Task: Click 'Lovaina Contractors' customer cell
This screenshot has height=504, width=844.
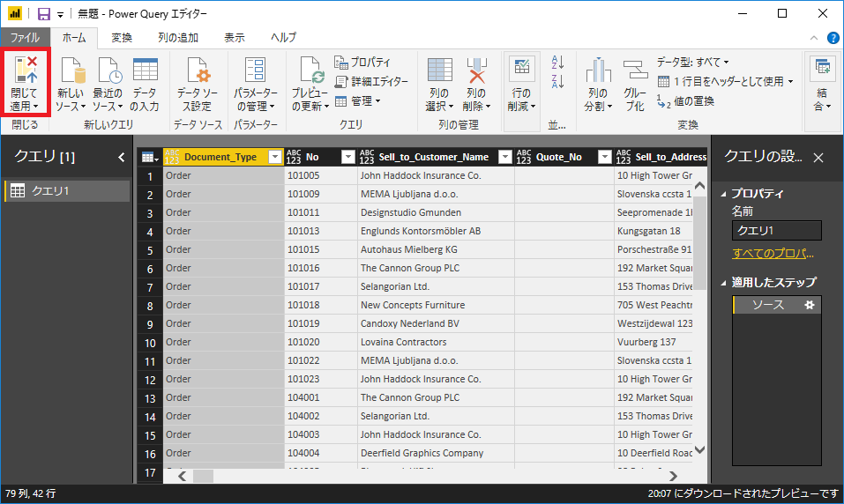Action: click(x=436, y=342)
